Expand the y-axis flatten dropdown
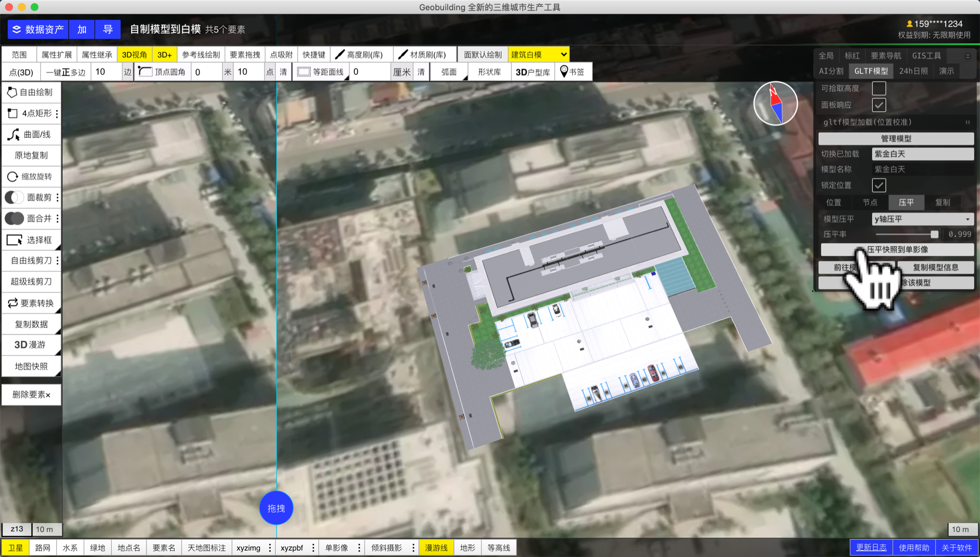The image size is (980, 557). coord(922,219)
